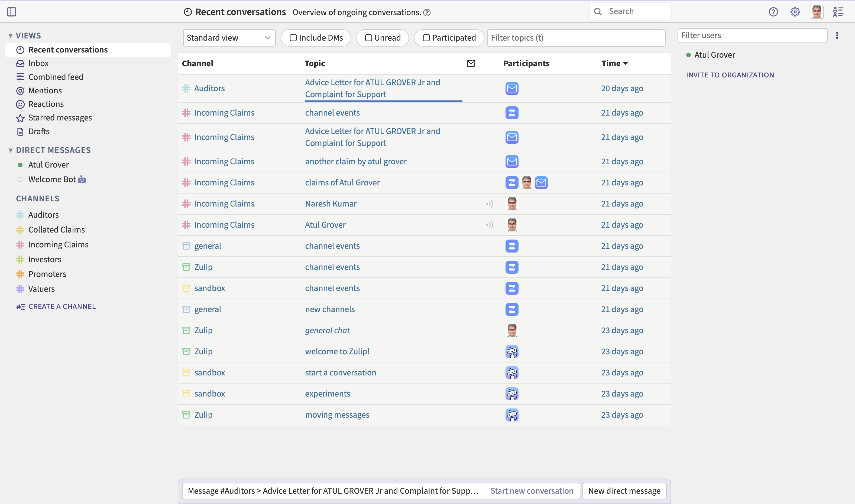Open the welcome to Zulip! topic
Viewport: 855px width, 504px height.
pyautogui.click(x=337, y=352)
